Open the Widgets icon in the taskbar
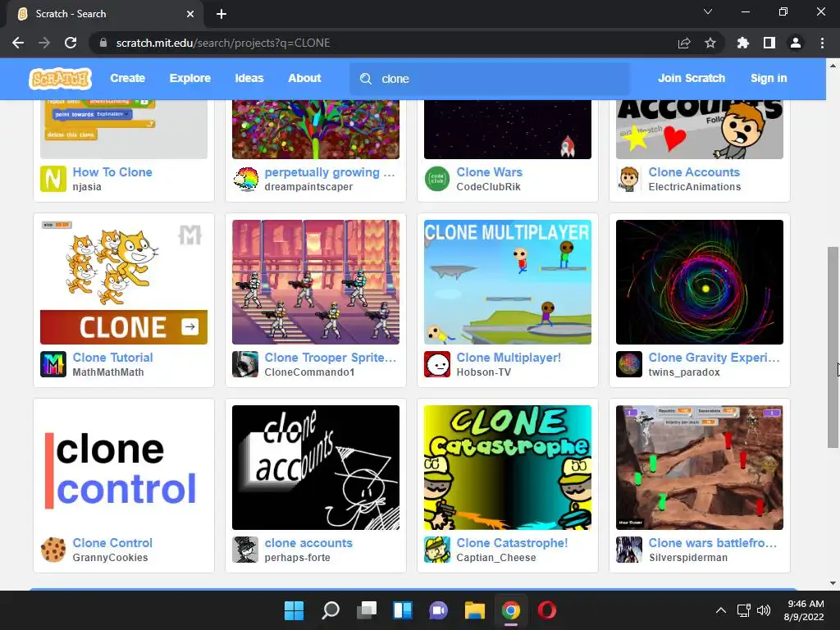The image size is (840, 630). tap(402, 610)
